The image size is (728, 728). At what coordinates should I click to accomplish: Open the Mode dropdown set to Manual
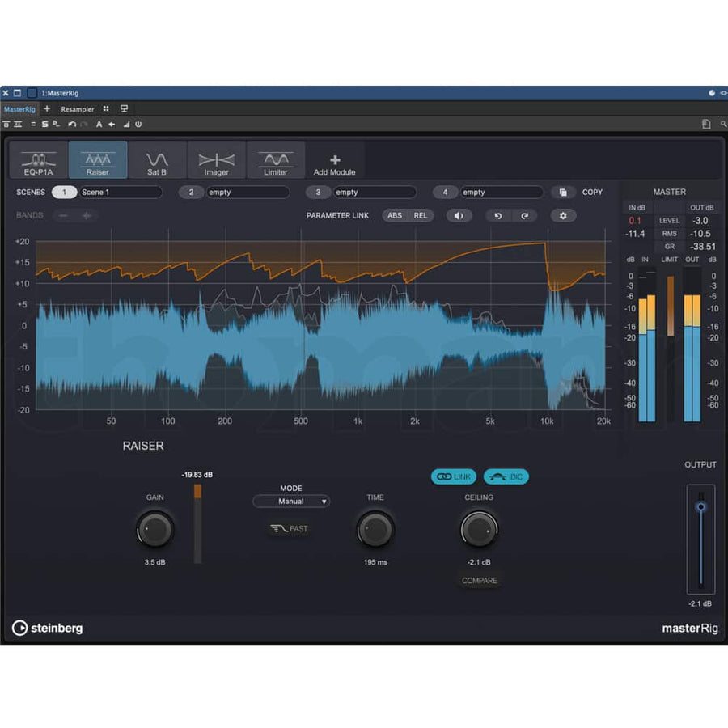(x=291, y=502)
